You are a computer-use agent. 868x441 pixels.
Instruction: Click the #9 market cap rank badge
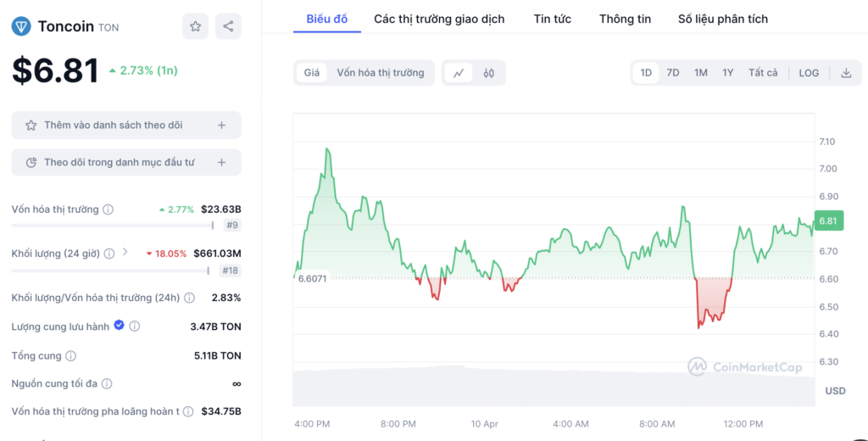point(232,226)
